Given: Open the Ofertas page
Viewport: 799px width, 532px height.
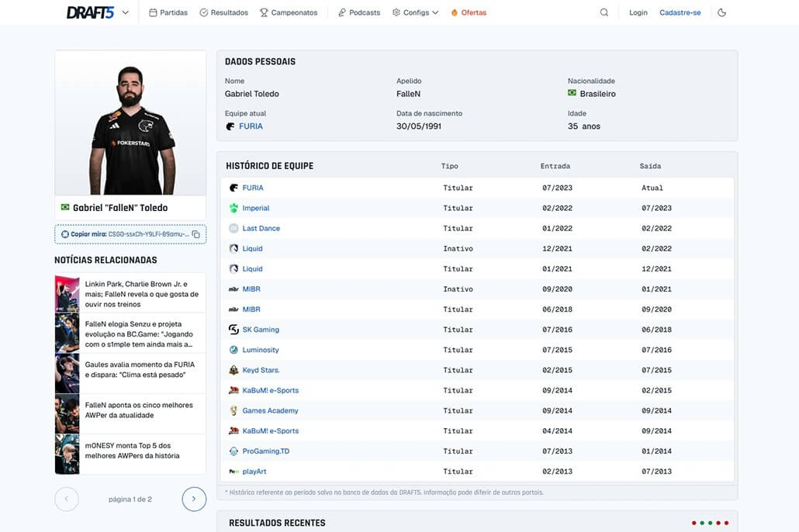Looking at the screenshot, I should point(469,12).
